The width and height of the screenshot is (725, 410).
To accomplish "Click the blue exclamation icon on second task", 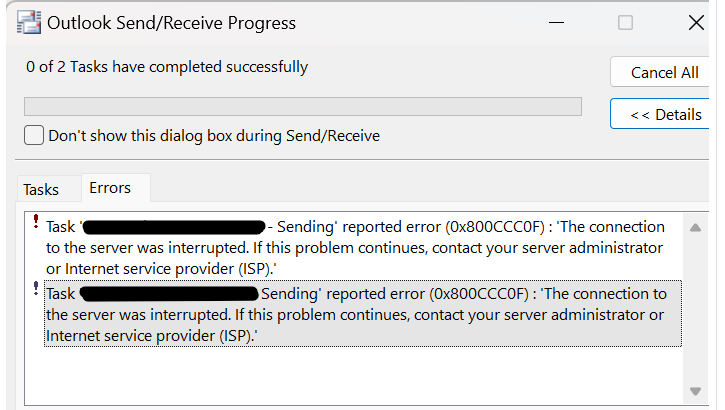I will [x=36, y=288].
